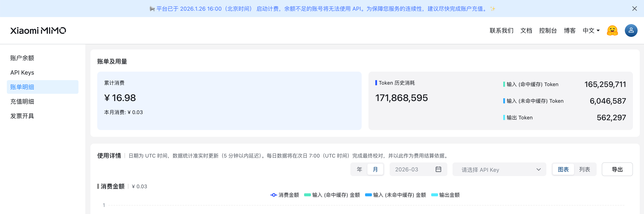This screenshot has height=214, width=644.
Task: Dismiss the billing announcement banner
Action: click(634, 9)
